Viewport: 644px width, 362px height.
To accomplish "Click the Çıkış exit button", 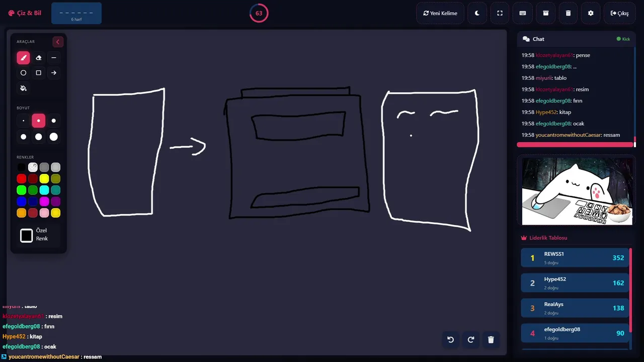I will 619,13.
